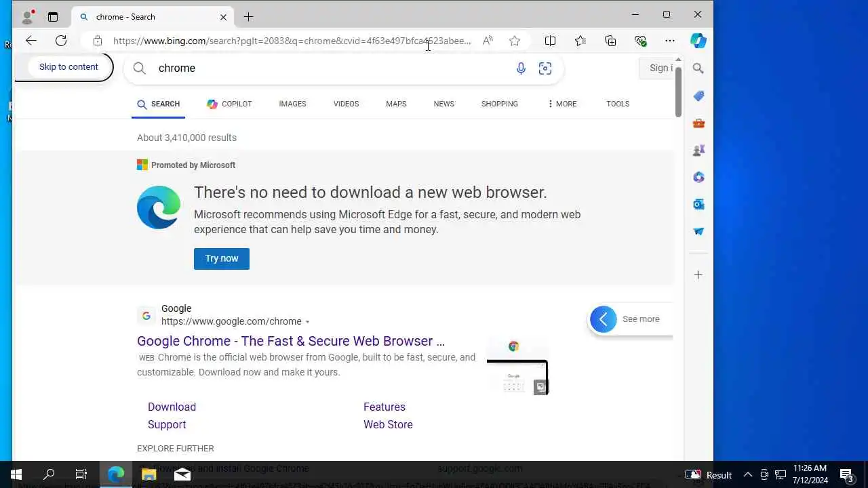This screenshot has width=868, height=488.
Task: Launch the Copilot sidebar icon
Action: click(x=698, y=41)
